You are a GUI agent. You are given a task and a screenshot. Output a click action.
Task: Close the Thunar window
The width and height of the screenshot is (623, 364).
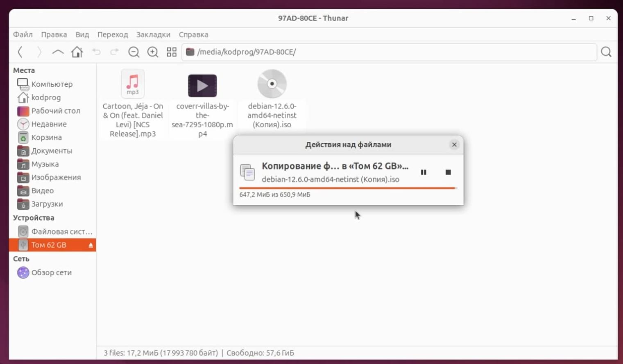(609, 18)
